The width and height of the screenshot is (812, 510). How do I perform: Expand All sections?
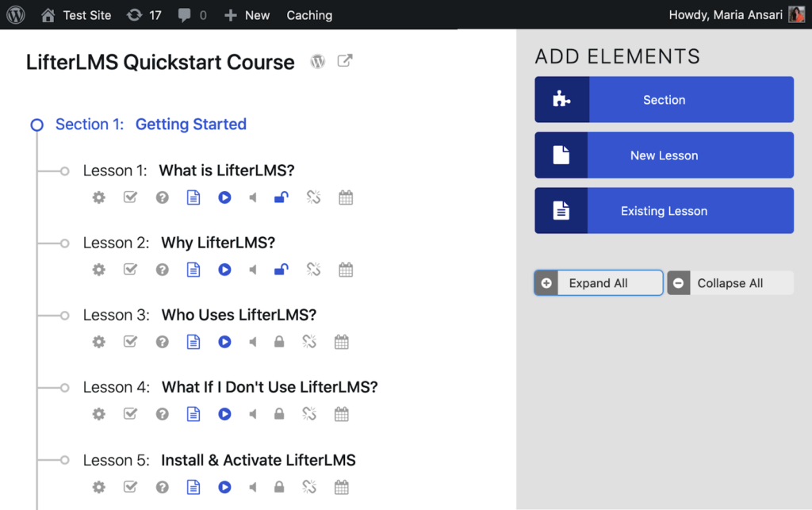(x=599, y=282)
